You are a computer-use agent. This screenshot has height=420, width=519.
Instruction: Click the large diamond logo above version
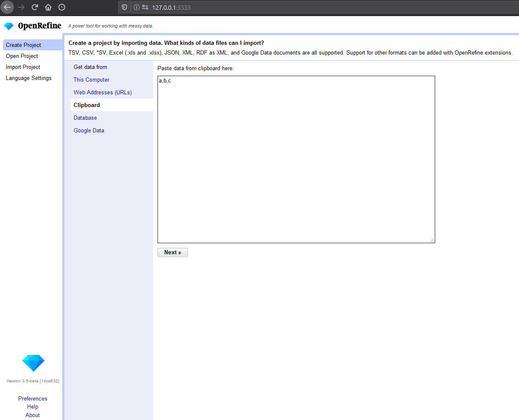[x=33, y=363]
